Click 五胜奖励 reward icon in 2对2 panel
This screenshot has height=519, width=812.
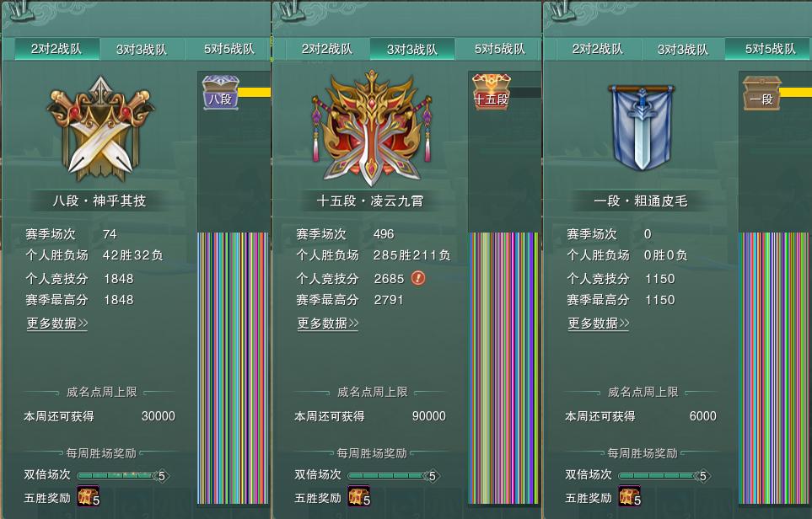point(88,496)
